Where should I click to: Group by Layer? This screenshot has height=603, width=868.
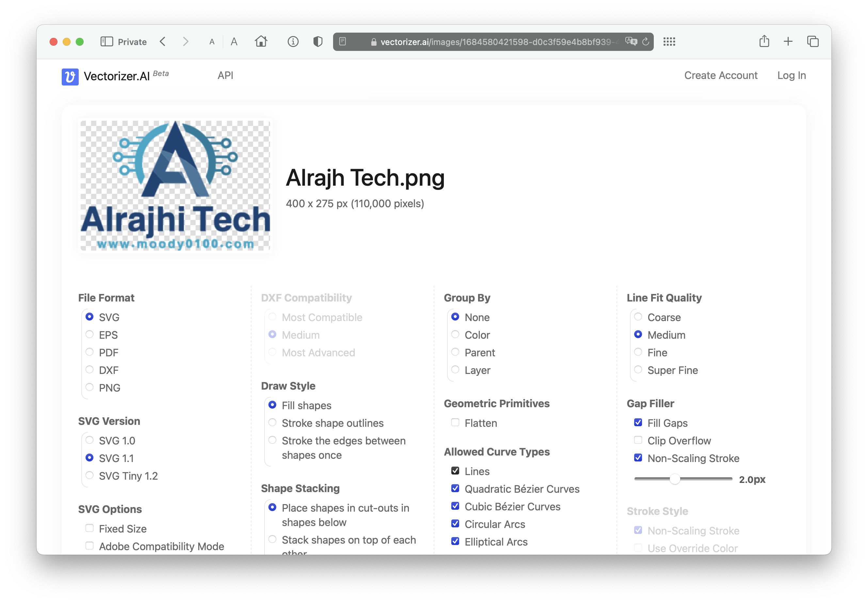[455, 369]
